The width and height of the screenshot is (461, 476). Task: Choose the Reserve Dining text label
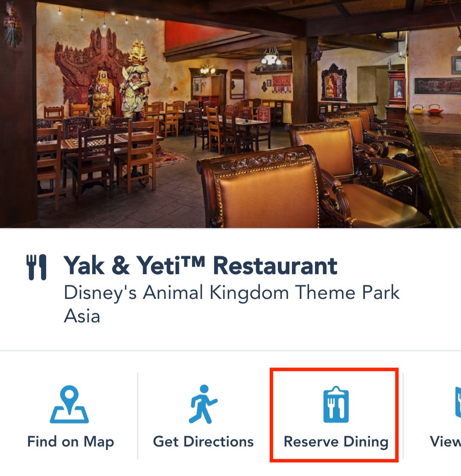tap(336, 442)
